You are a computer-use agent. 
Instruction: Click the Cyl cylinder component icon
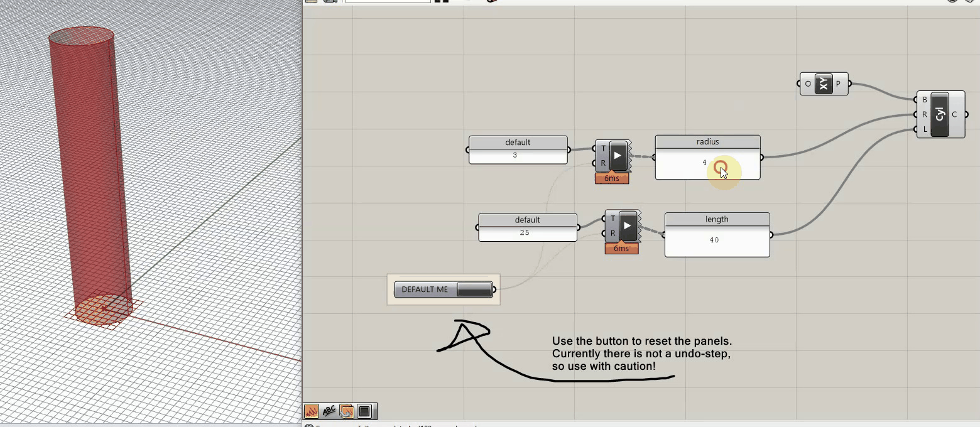pyautogui.click(x=940, y=114)
